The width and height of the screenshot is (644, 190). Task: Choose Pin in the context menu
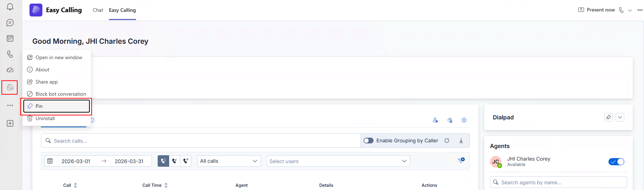56,106
